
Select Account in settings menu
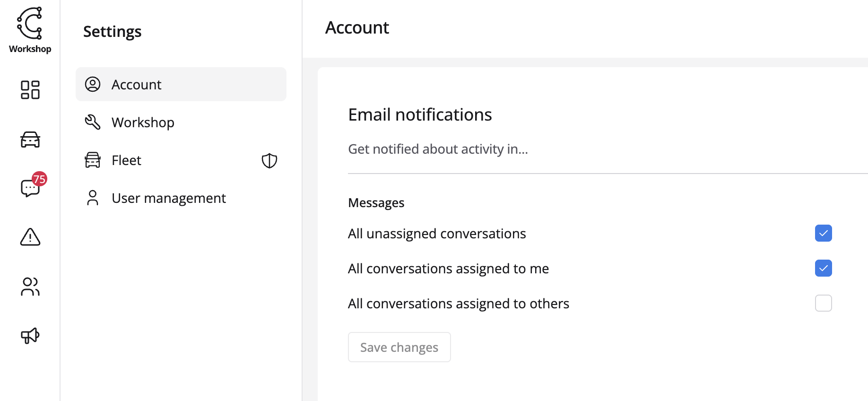(x=137, y=85)
